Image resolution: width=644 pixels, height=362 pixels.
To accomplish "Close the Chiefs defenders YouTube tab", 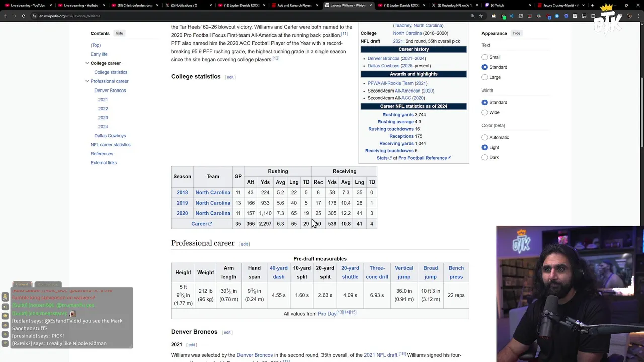I will point(157,5).
